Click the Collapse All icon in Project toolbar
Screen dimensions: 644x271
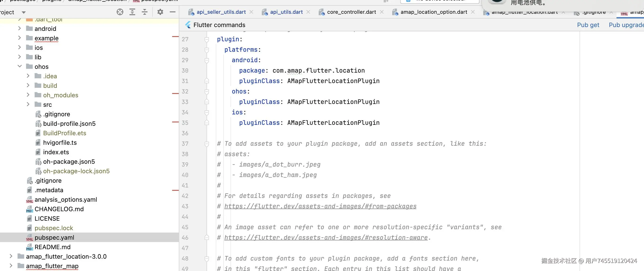(x=144, y=12)
